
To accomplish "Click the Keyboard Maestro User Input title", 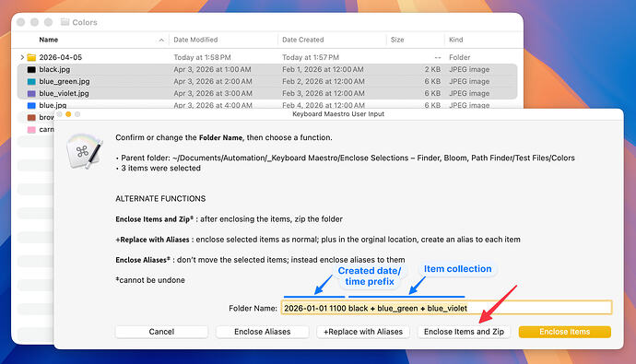I will 338,114.
